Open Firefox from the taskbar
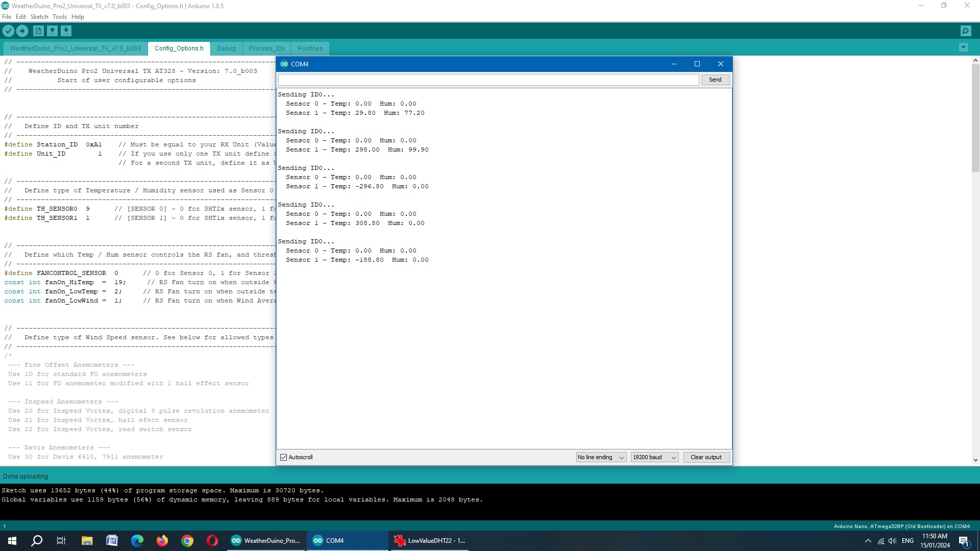 click(162, 541)
